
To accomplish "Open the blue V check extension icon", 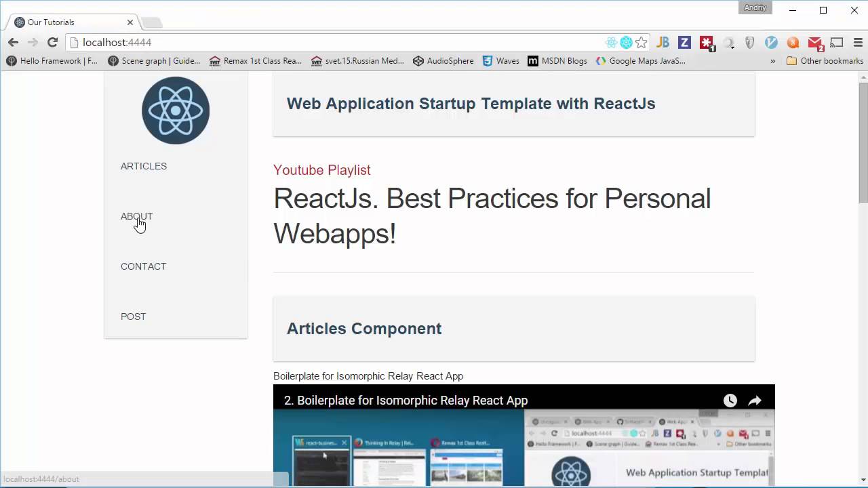I will tap(771, 42).
